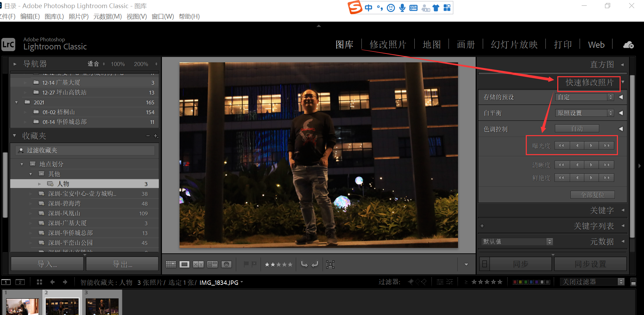Open filmstrip grid view shortcut
Screen dimensions: 644x315
[39, 282]
